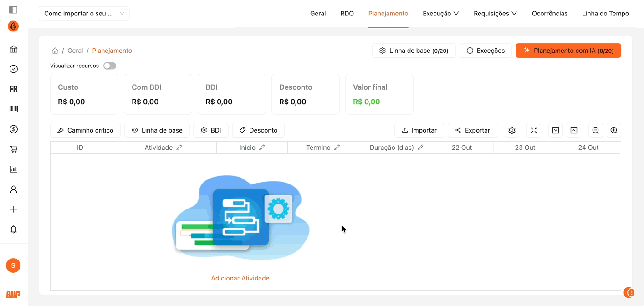The image size is (644, 306).
Task: Enable the Visualizar recursos switch
Action: [109, 66]
